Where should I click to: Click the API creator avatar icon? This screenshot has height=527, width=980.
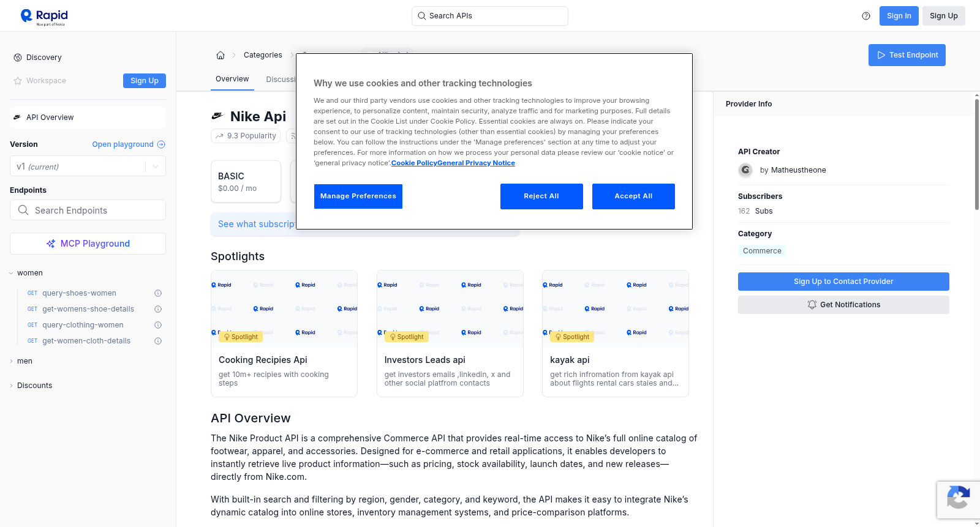(745, 170)
